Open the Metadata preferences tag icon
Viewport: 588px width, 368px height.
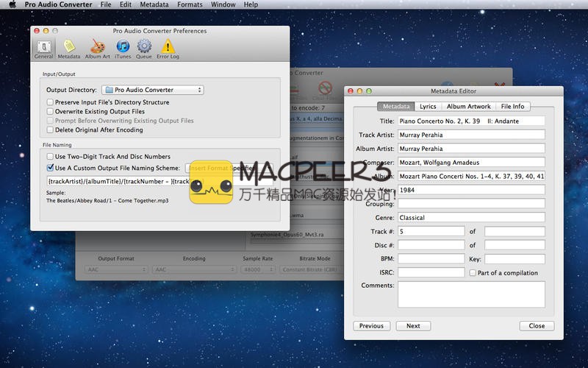69,49
